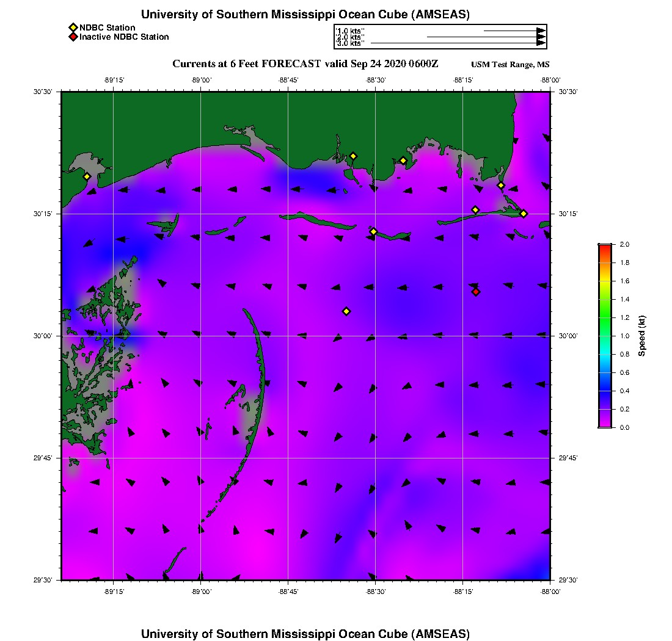
Task: Click the 'NDBC Station' legend text
Action: tap(107, 27)
